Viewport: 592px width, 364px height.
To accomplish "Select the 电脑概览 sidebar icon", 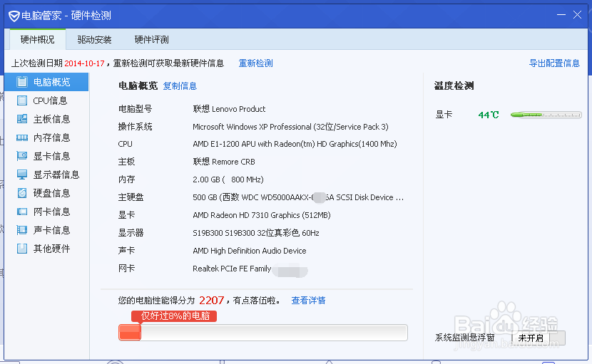I will (22, 82).
